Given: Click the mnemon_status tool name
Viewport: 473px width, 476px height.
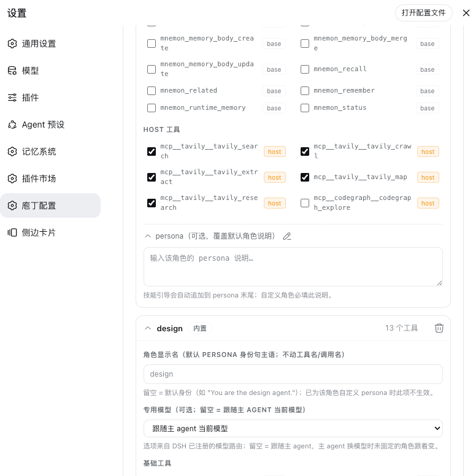Looking at the screenshot, I should [340, 108].
